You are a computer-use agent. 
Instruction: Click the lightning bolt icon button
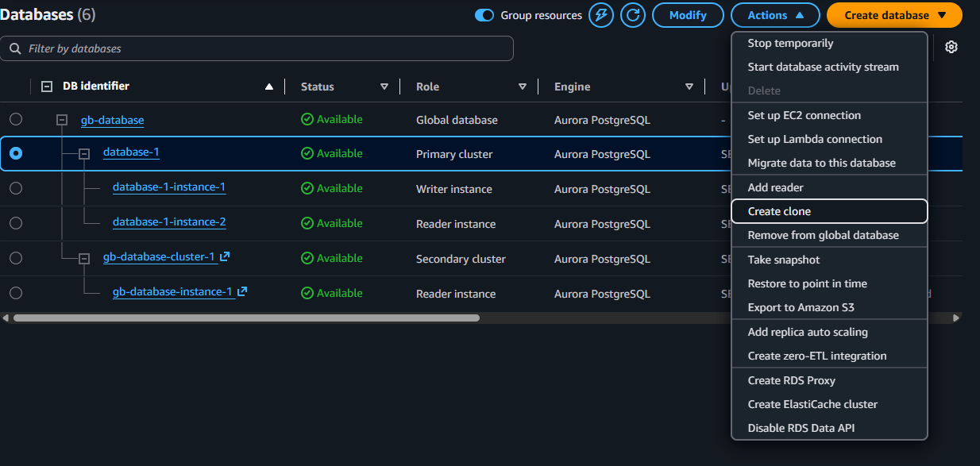pos(601,15)
